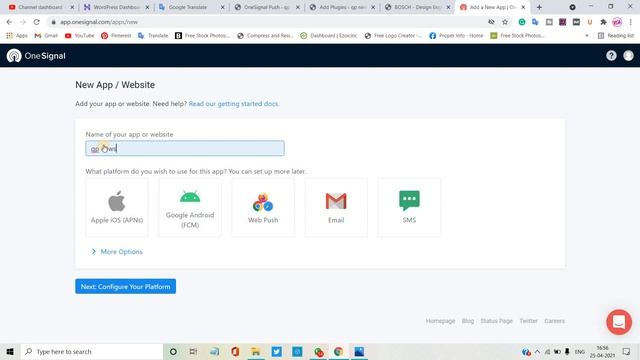Open the Careers footer link
The image size is (640, 360).
(x=554, y=321)
